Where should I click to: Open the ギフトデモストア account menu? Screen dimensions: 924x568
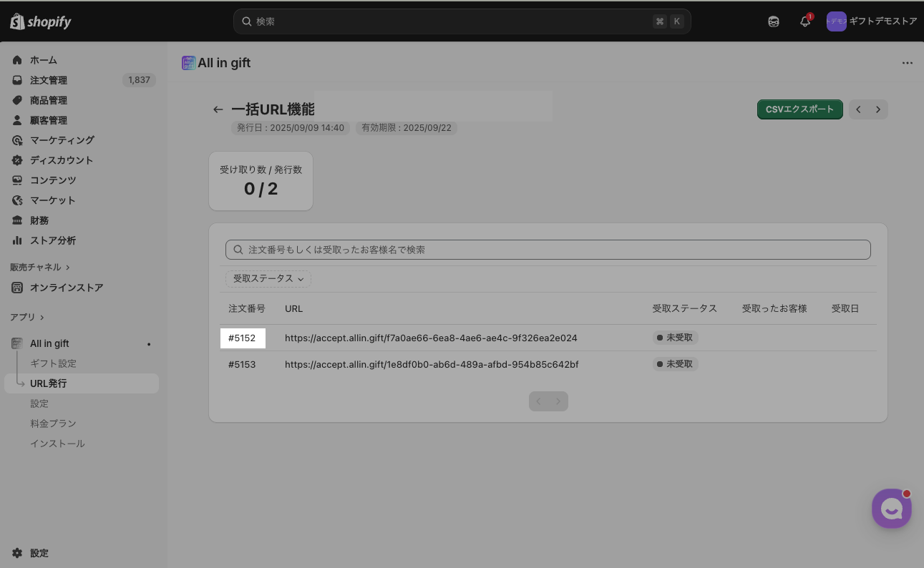pyautogui.click(x=872, y=21)
